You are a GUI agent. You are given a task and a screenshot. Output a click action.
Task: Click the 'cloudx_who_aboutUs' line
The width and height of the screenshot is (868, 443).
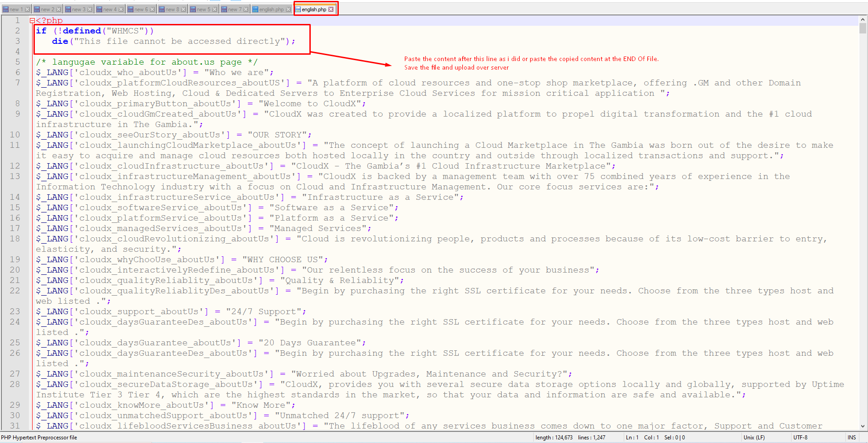[x=155, y=72]
